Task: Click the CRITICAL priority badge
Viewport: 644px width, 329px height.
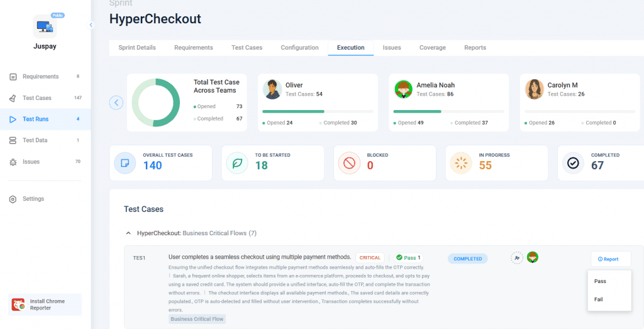Action: (370, 258)
